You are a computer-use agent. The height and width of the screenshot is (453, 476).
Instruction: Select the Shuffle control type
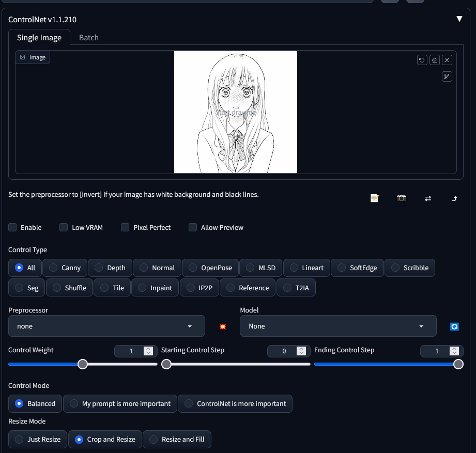[70, 288]
